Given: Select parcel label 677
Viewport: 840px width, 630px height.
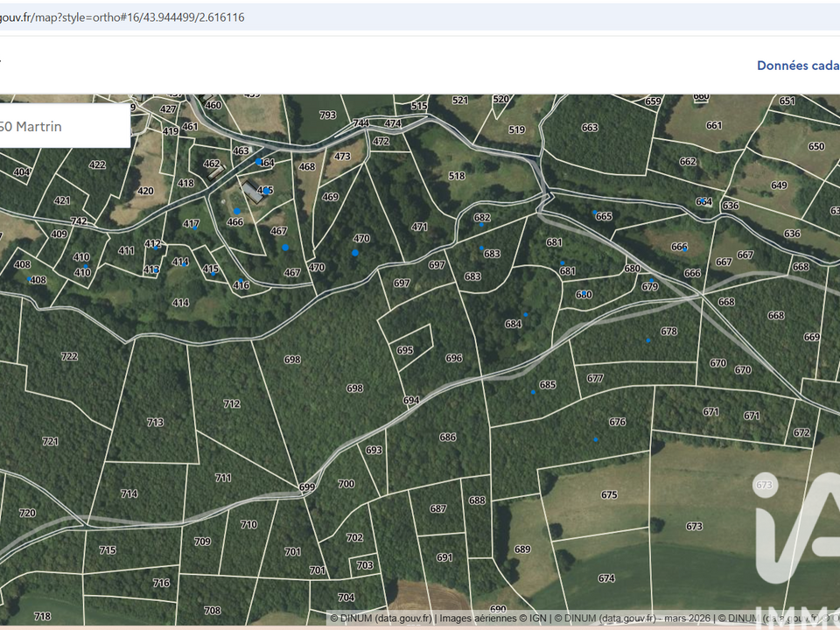Looking at the screenshot, I should [595, 378].
